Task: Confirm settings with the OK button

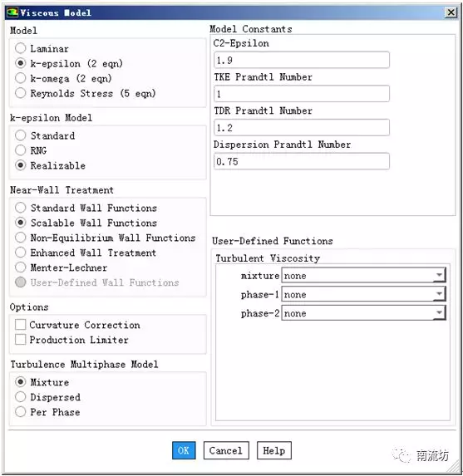Action: (184, 450)
